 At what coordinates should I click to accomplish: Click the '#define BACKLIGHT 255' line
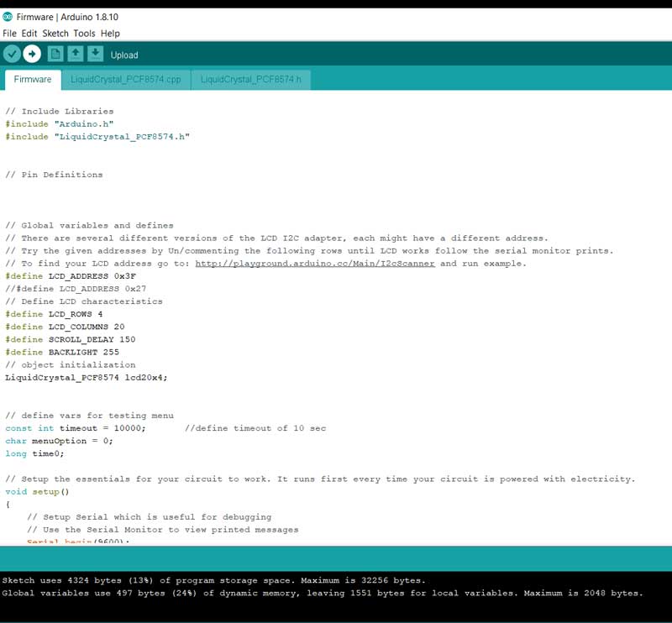62,352
